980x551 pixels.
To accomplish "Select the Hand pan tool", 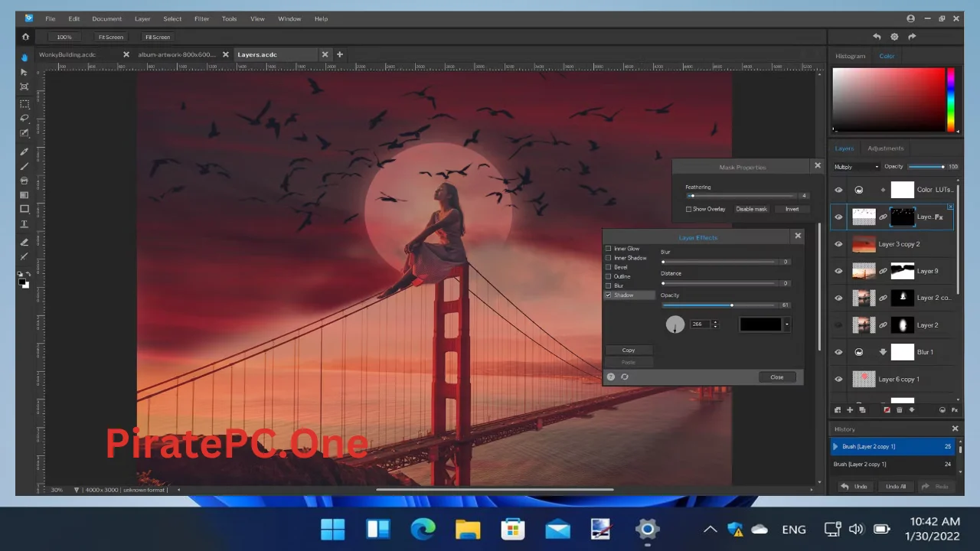I will click(x=24, y=57).
